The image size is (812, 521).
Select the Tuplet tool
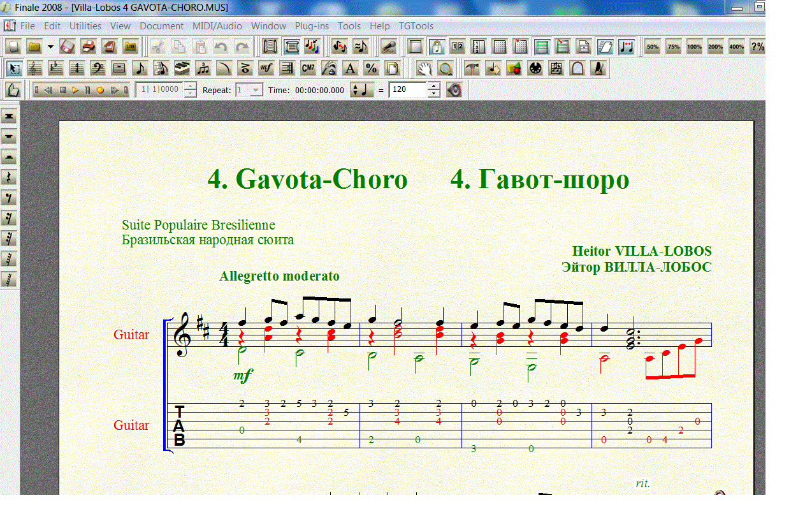203,68
